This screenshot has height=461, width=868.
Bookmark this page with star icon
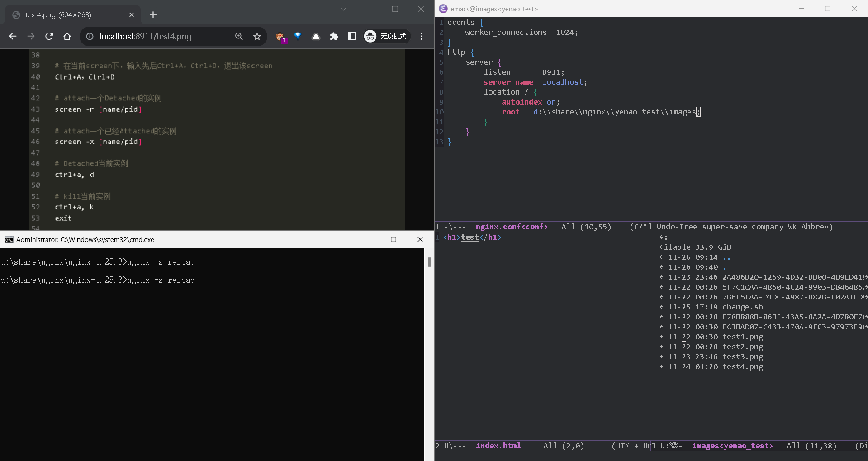[x=257, y=36]
